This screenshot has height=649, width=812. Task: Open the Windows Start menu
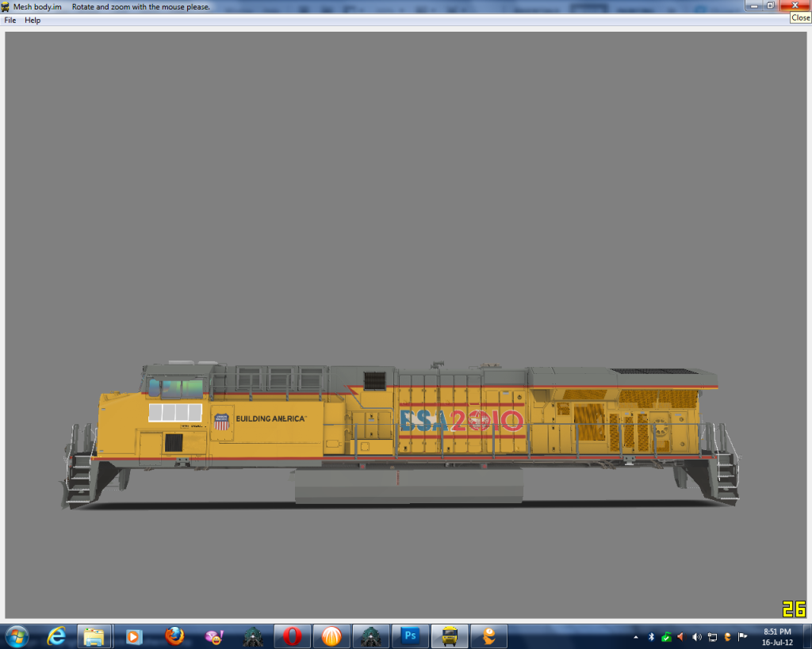pyautogui.click(x=17, y=636)
